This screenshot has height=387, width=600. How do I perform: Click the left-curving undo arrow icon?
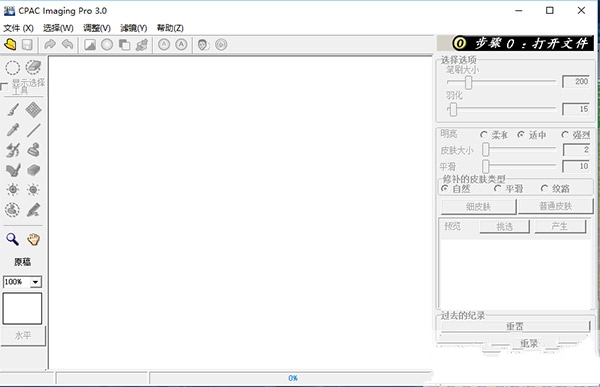click(x=68, y=45)
